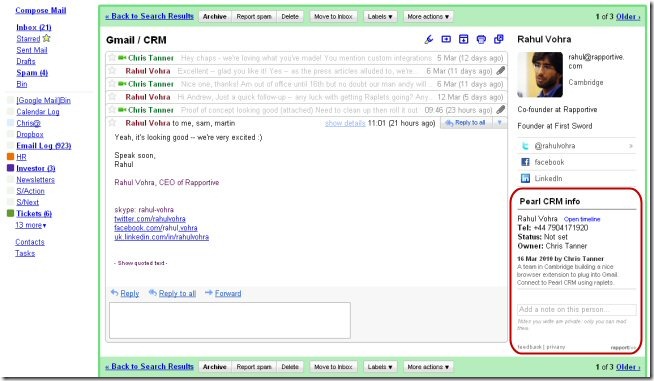Click the expand-all messages icon
The height and width of the screenshot is (381, 654).
click(x=446, y=39)
